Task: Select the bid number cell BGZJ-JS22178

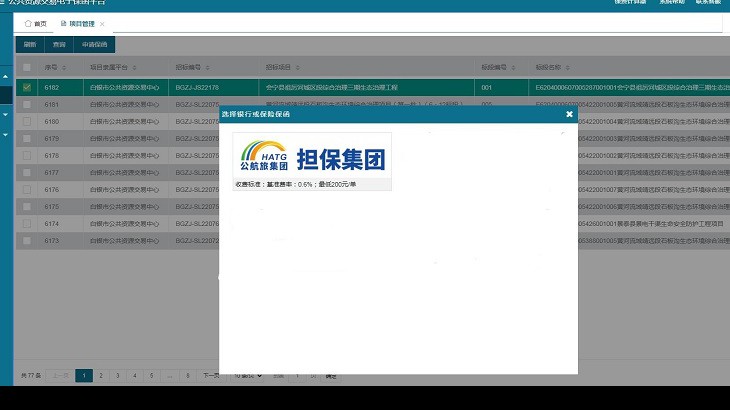Action: point(197,87)
